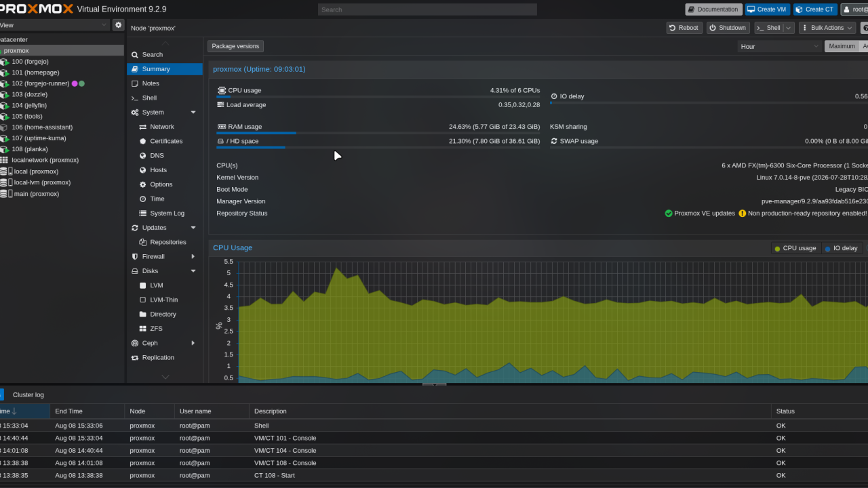The width and height of the screenshot is (868, 488).
Task: Open Certificates page
Action: 166,141
